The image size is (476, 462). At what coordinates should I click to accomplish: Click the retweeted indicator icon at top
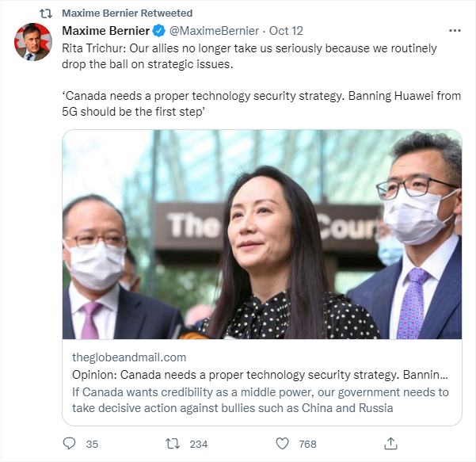point(46,13)
